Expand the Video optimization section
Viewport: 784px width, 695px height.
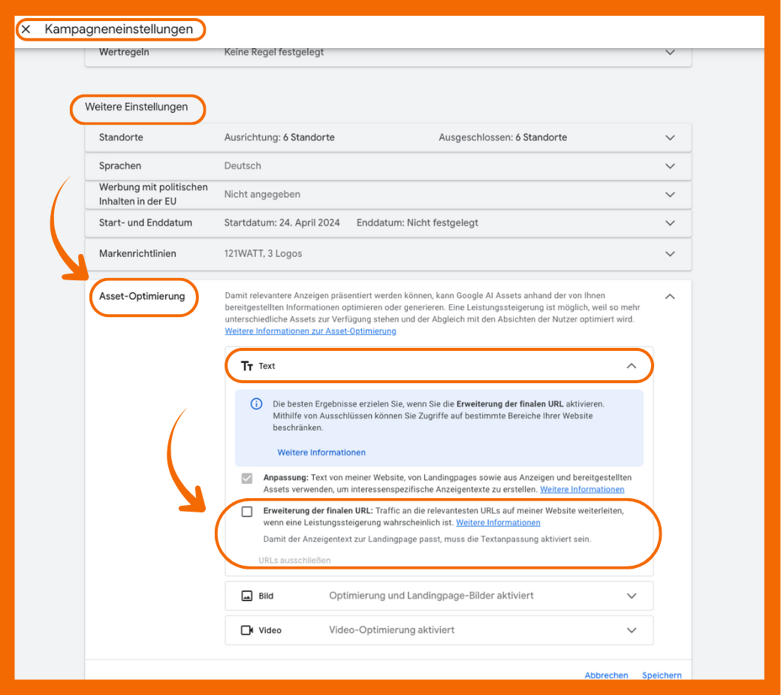click(x=631, y=630)
